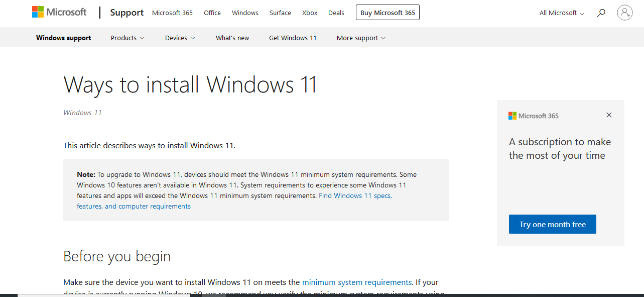Click the Ways to install Windows 11 heading
Screen dimensions: 644x297
click(x=190, y=84)
